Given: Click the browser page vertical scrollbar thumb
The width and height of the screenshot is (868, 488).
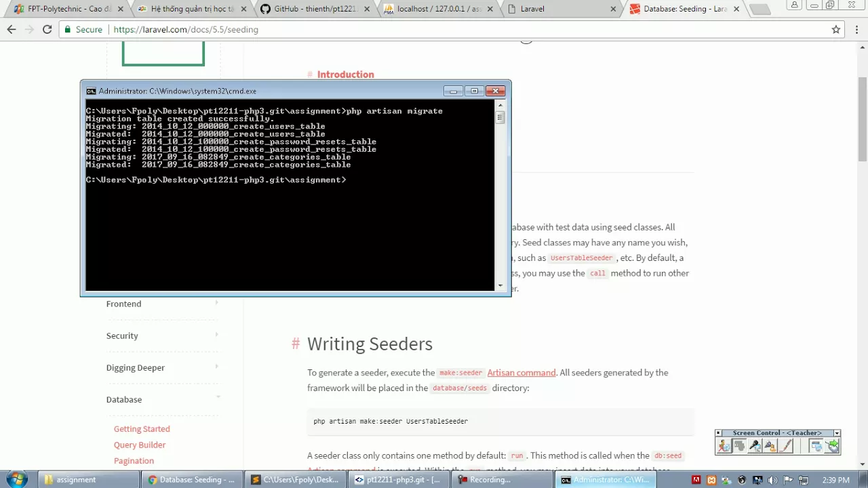Looking at the screenshot, I should point(862,118).
